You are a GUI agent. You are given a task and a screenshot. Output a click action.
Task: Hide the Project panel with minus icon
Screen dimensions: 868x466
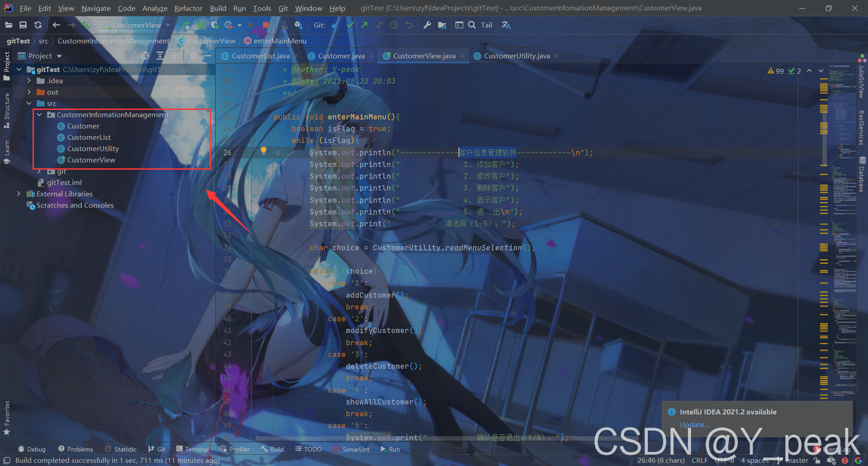(x=208, y=56)
